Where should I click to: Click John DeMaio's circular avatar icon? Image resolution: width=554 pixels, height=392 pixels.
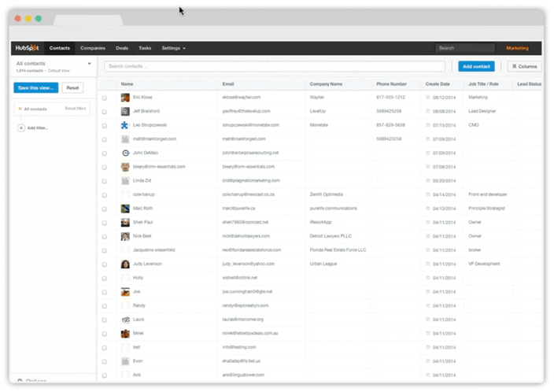[x=125, y=153]
